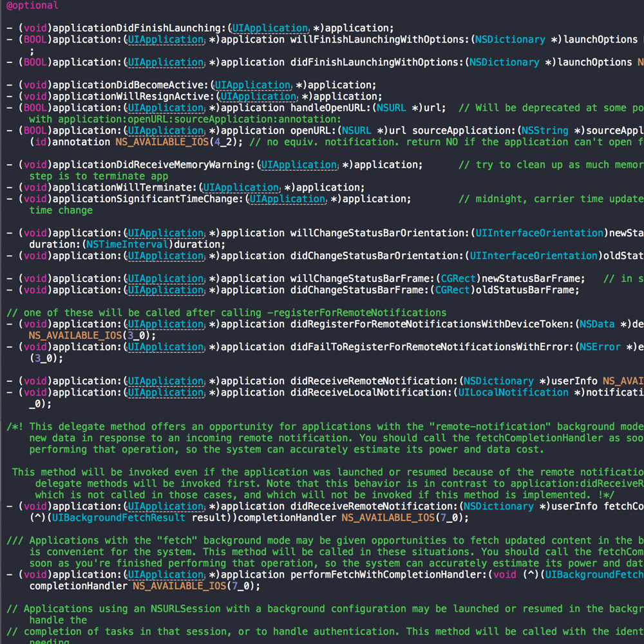The height and width of the screenshot is (644, 644).
Task: Click didRegisterForRemoteNotificationsWithDeviceToken: selector
Action: [x=432, y=324]
